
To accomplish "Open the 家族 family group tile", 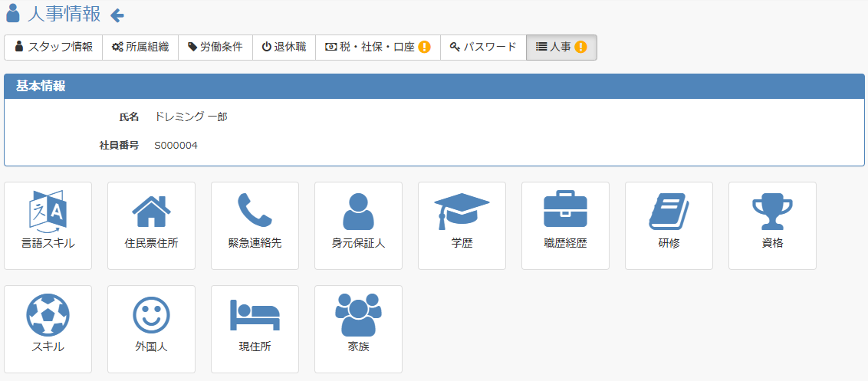I will click(358, 330).
